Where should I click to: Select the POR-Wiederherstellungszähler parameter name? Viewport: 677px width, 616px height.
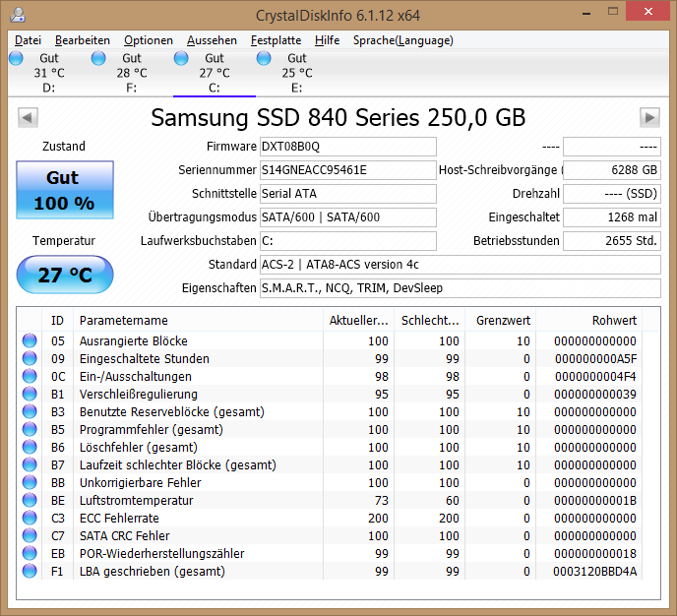click(162, 553)
